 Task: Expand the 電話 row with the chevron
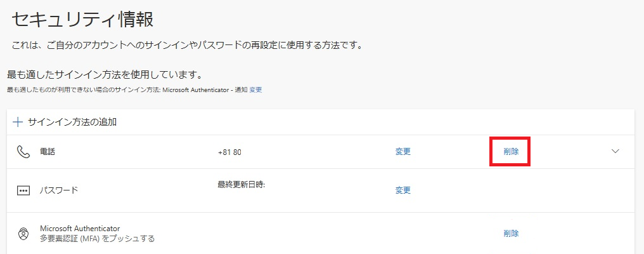pyautogui.click(x=615, y=151)
